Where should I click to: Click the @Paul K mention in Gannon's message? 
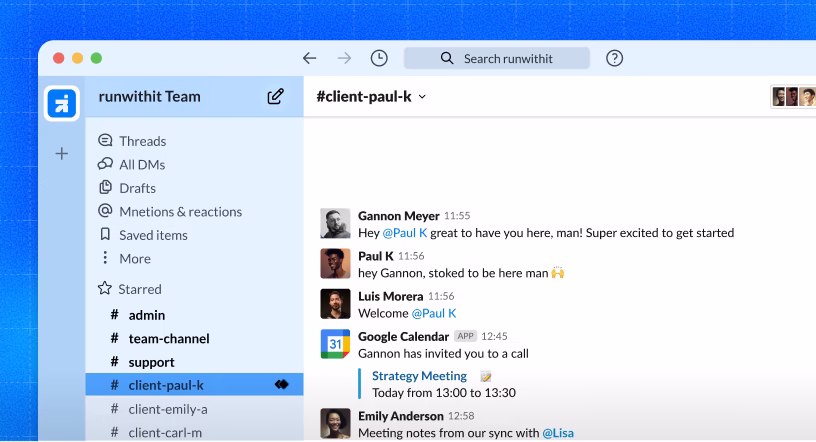(405, 233)
